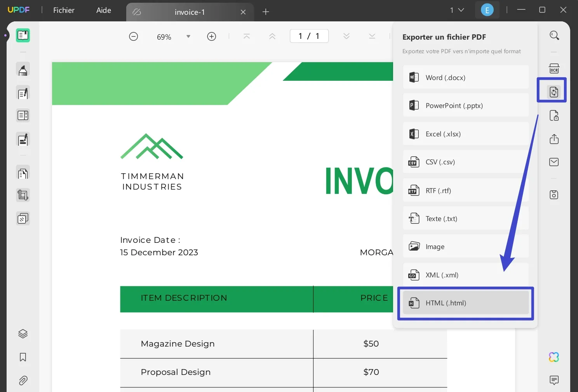Jump to the last page
This screenshot has height=392, width=578.
(x=372, y=36)
